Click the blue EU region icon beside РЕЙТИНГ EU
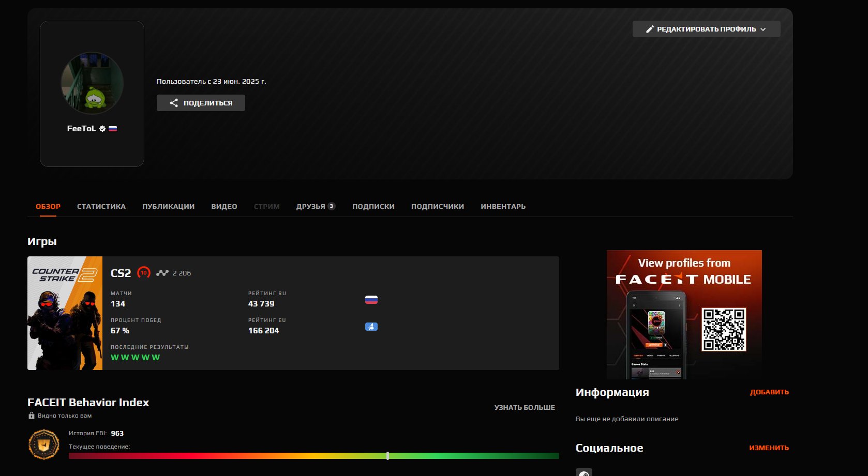868x476 pixels. pyautogui.click(x=372, y=327)
